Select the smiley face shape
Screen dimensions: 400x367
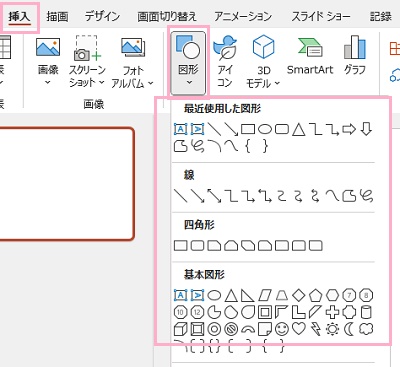[x=282, y=329]
